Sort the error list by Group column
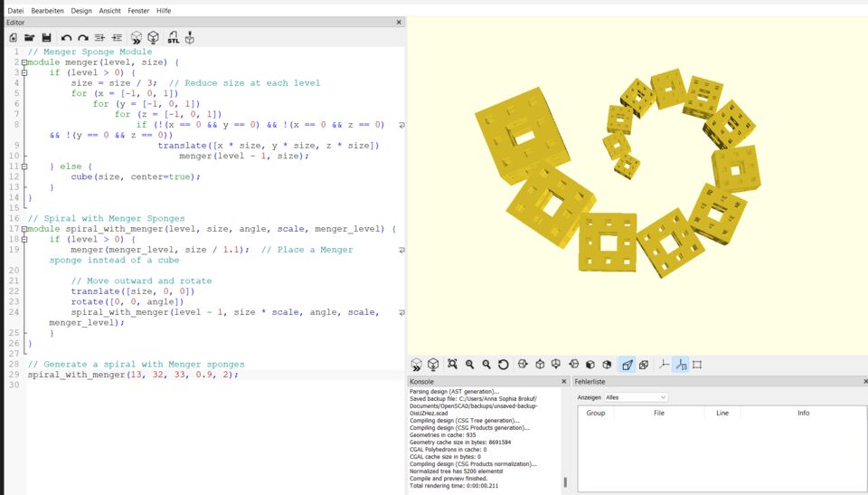Image resolution: width=868 pixels, height=495 pixels. [596, 413]
